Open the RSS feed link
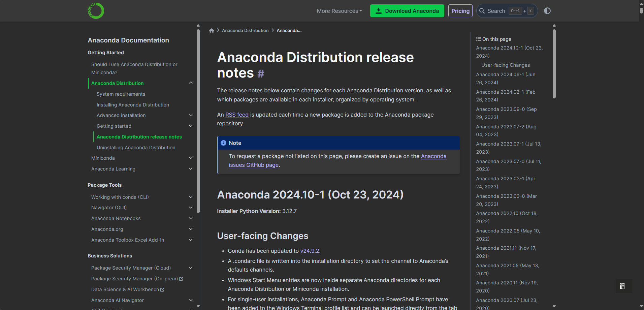The width and height of the screenshot is (644, 310). tap(237, 115)
